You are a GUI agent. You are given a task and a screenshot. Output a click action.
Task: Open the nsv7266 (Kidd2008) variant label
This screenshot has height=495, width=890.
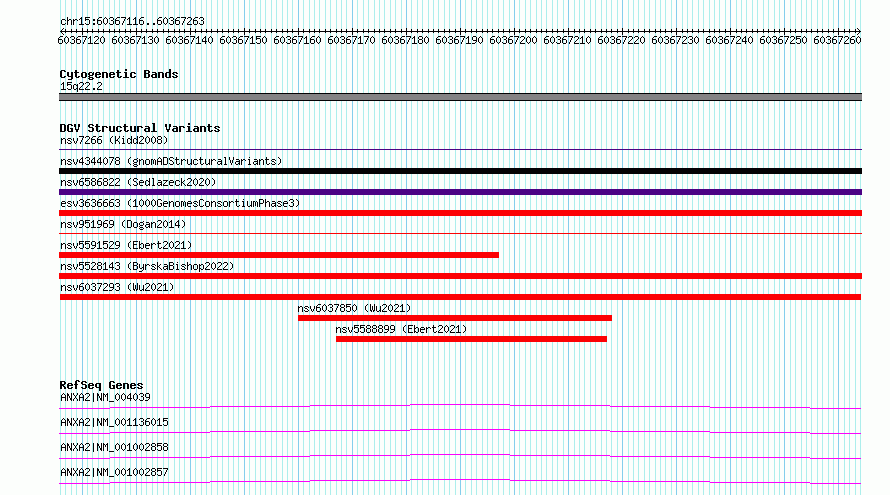114,140
